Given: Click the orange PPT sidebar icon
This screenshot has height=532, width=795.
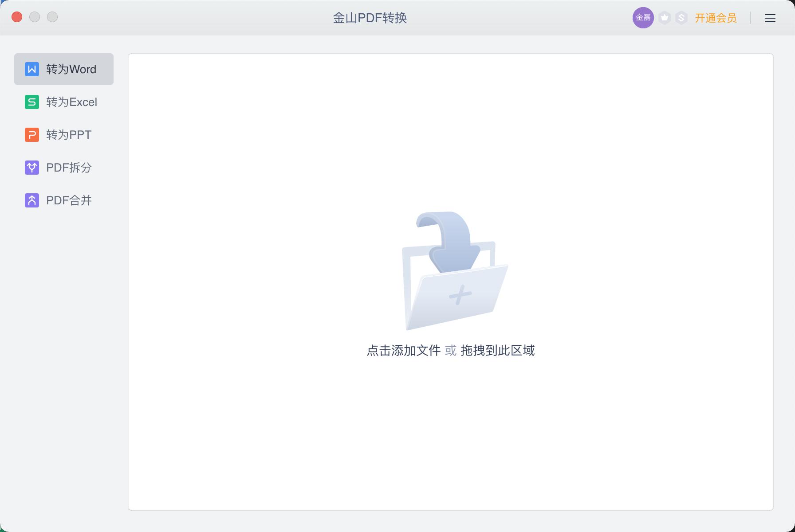Looking at the screenshot, I should (31, 134).
